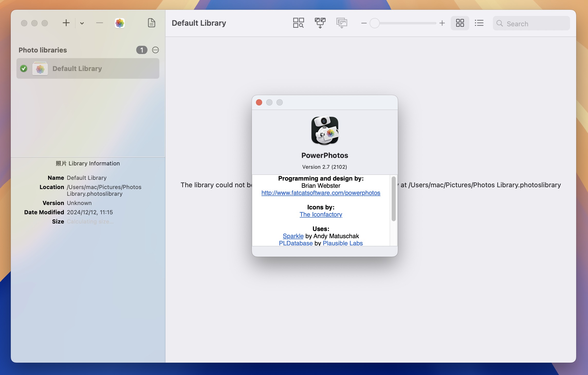Open The Iconfactory link
Viewport: 588px width, 375px height.
point(321,215)
